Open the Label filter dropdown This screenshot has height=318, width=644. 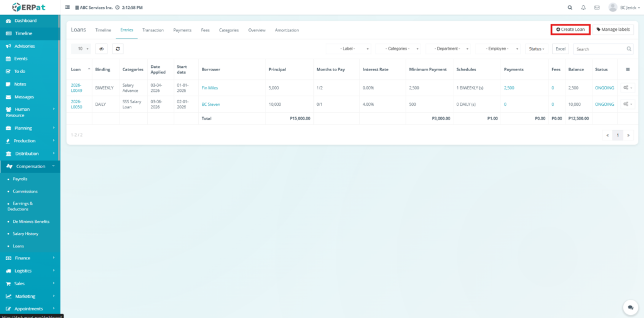(348, 48)
